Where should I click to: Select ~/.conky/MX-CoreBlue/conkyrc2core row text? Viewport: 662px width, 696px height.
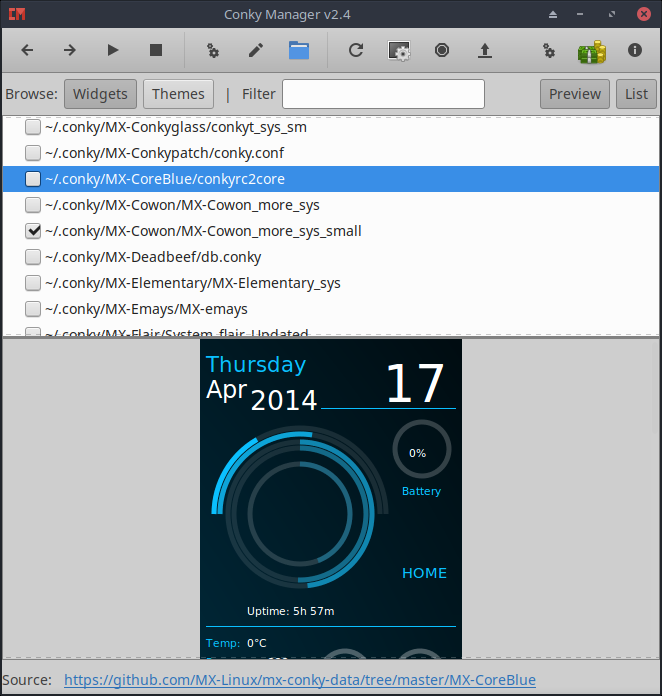coord(165,179)
